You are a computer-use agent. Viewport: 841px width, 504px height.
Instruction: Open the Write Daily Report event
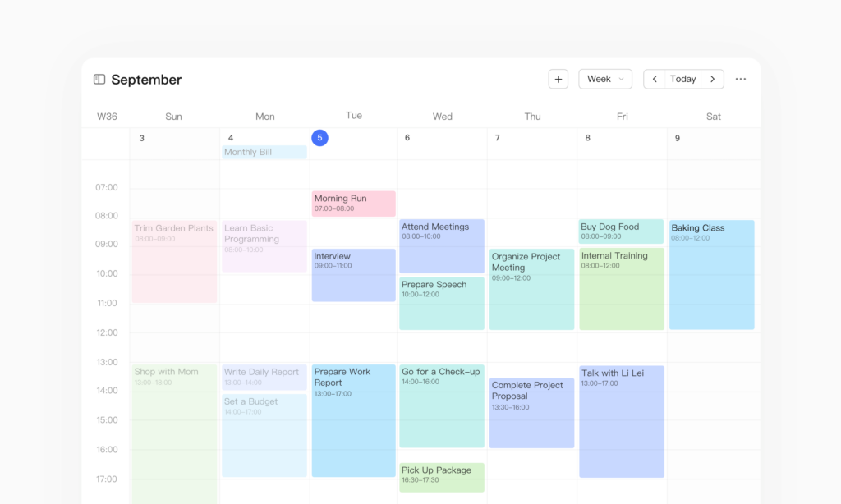coord(264,377)
